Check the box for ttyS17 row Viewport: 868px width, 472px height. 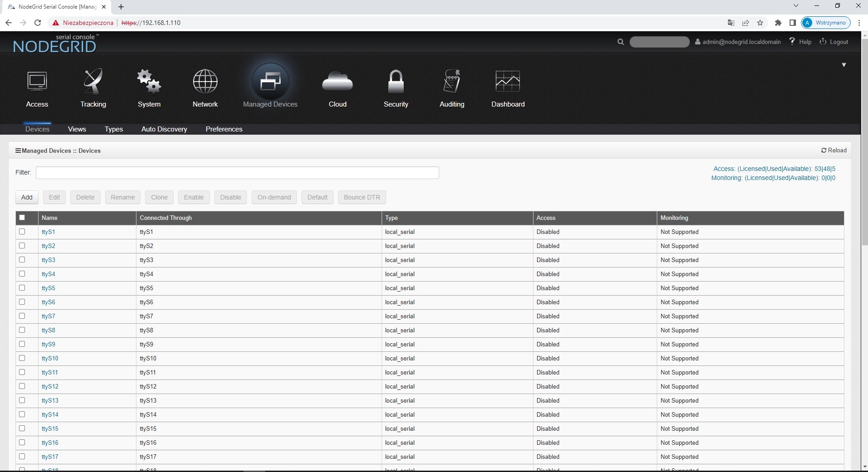[x=22, y=457]
